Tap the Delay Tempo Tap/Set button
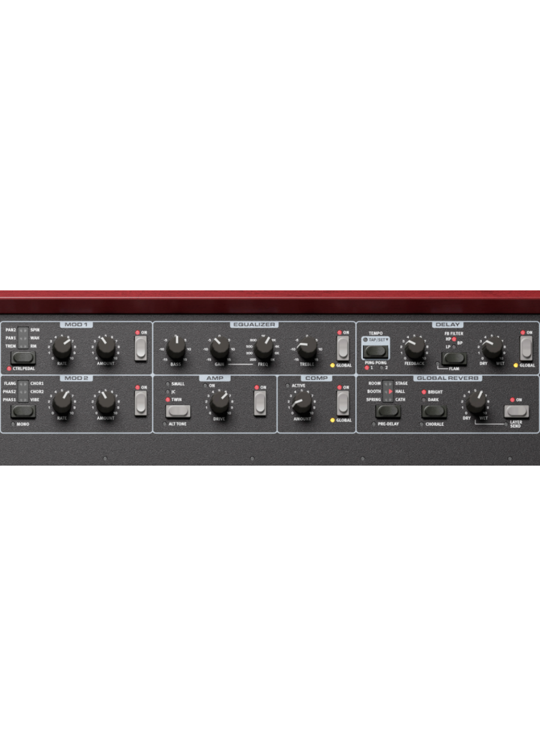 [376, 352]
